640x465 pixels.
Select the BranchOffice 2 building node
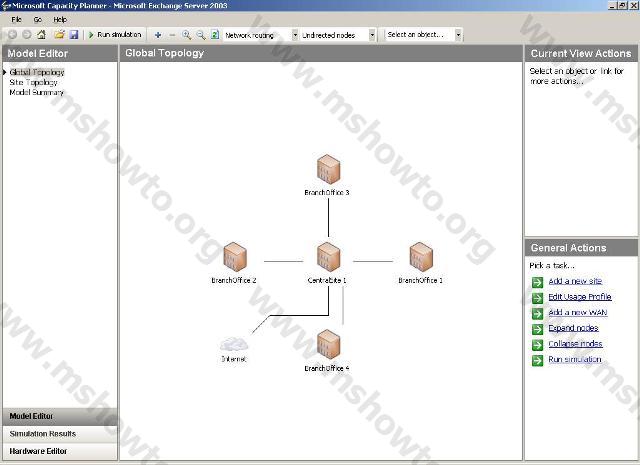[235, 257]
